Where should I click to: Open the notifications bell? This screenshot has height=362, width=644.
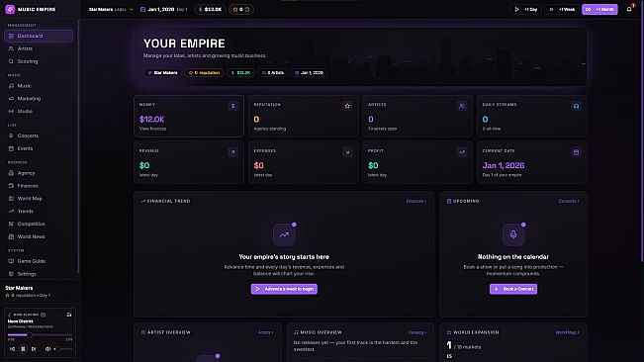[629, 9]
